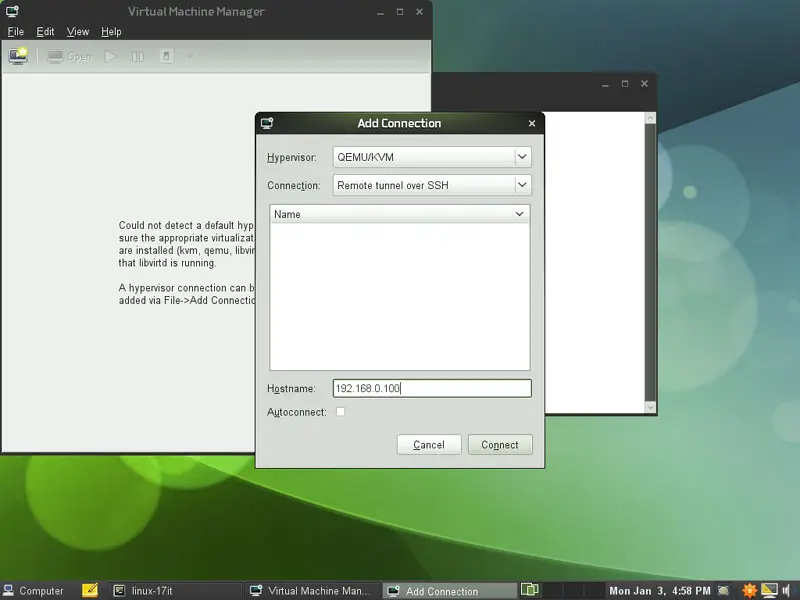
Task: Click the Name column header sort arrow
Action: click(519, 214)
